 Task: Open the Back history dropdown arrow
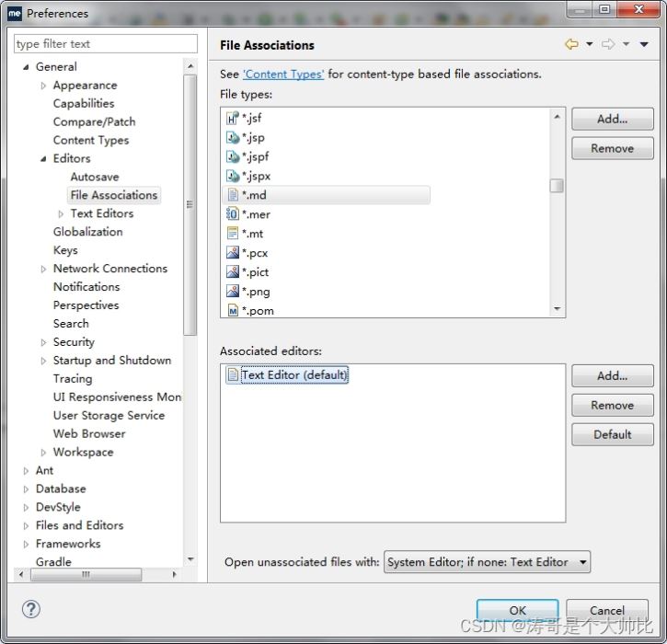point(590,44)
